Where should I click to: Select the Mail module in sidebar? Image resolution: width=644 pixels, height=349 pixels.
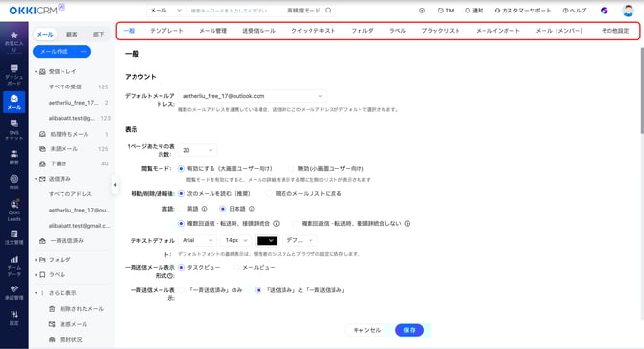[14, 102]
